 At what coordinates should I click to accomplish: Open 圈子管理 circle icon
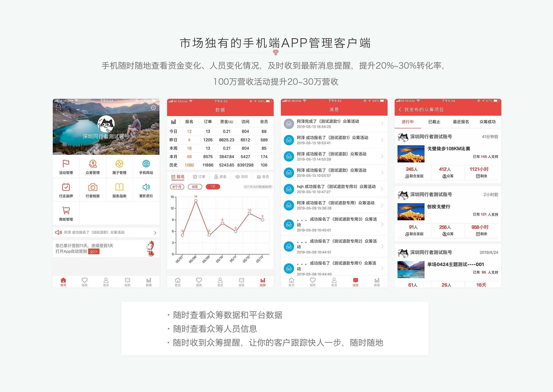(x=119, y=164)
